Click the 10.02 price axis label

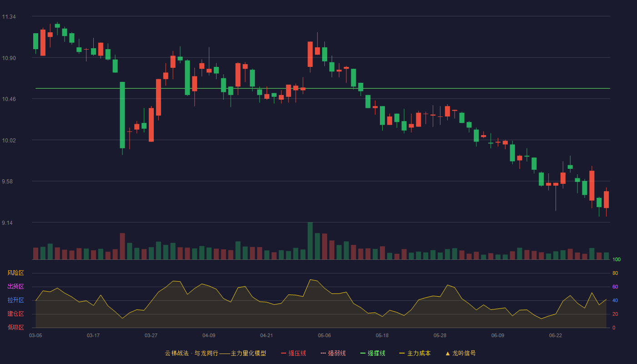click(9, 140)
